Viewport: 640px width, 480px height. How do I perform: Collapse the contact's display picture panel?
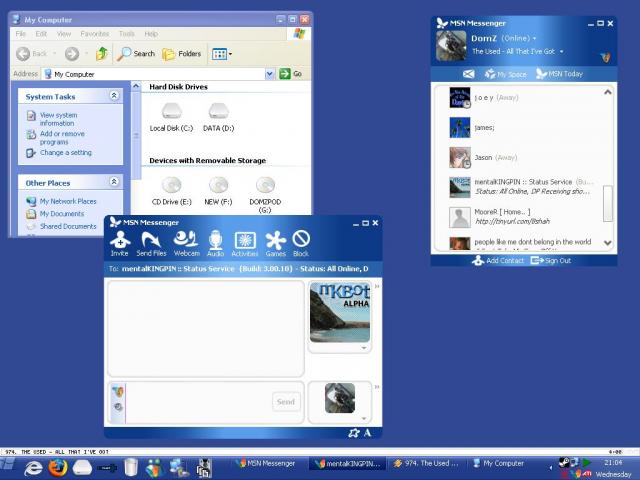click(x=377, y=286)
